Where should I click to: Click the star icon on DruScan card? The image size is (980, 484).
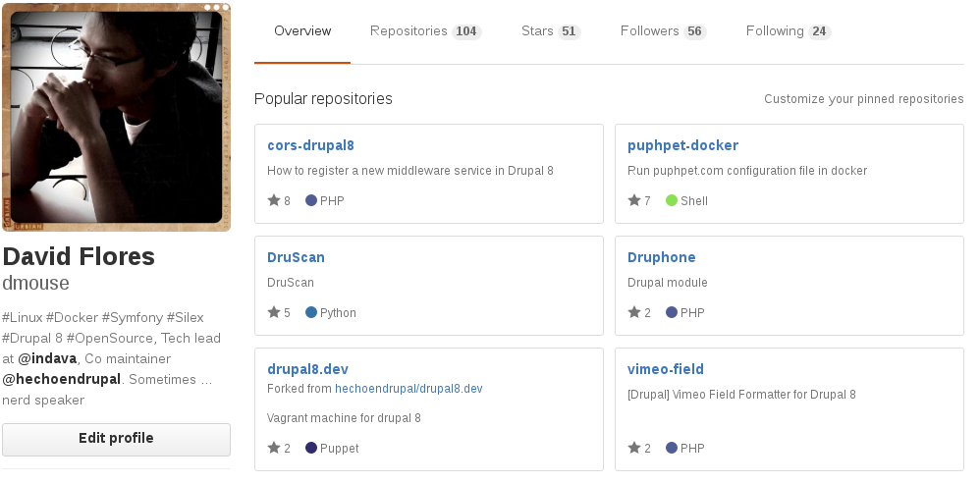(x=274, y=311)
